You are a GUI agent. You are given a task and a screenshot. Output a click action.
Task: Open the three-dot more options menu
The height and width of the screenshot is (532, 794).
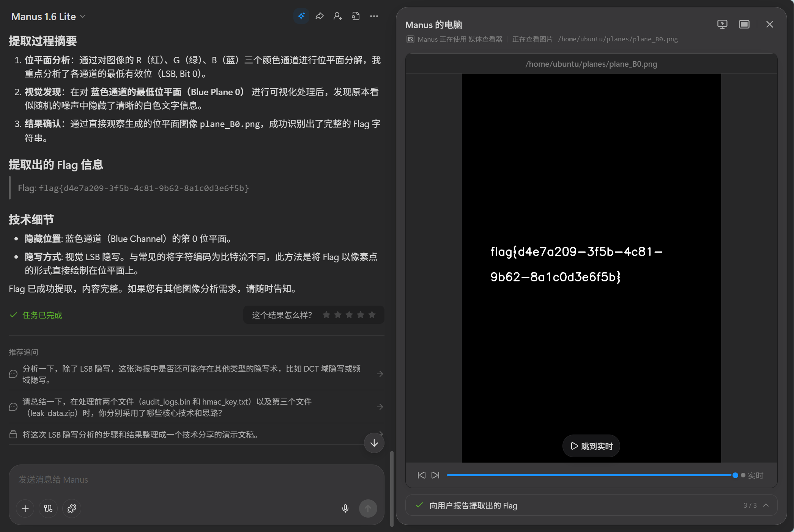(374, 16)
